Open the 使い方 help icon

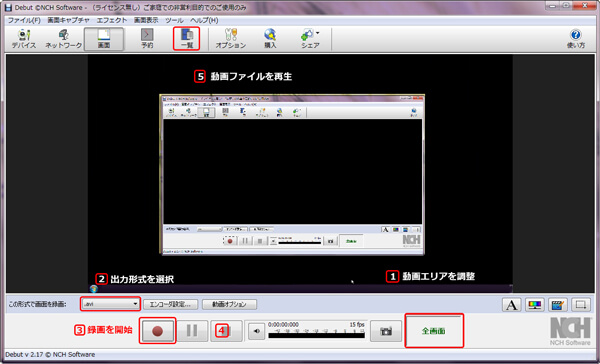(576, 39)
